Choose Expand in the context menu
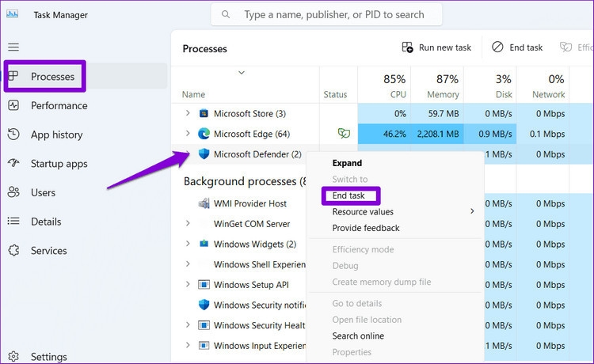The height and width of the screenshot is (364, 594). [347, 163]
